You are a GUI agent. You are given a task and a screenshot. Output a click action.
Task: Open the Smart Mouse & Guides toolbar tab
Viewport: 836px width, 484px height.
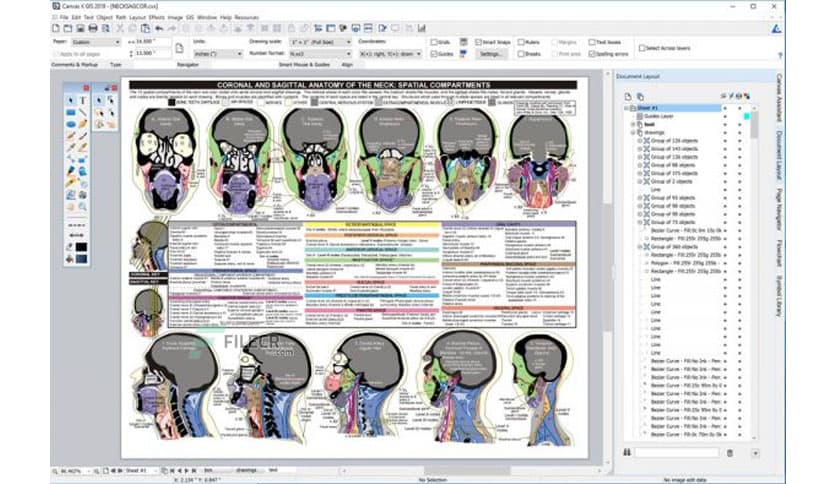click(x=304, y=64)
